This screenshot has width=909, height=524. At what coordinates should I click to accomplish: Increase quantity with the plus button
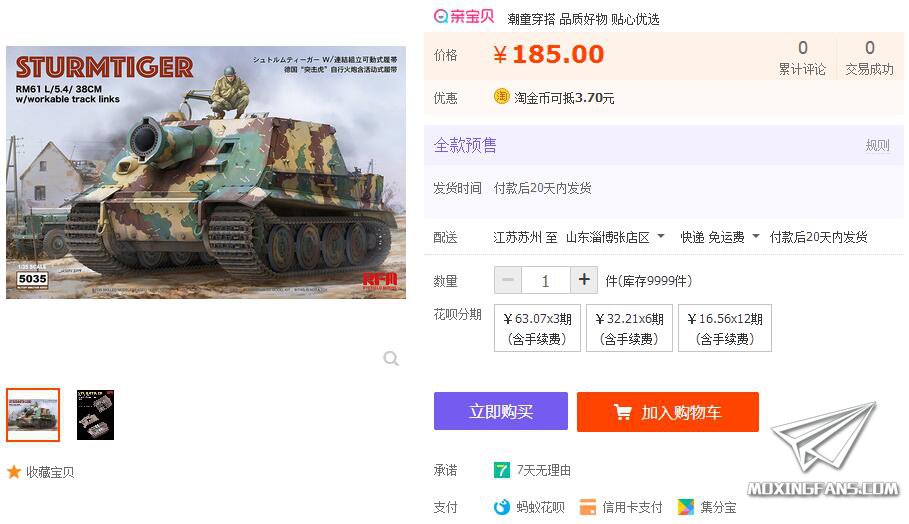pos(584,280)
